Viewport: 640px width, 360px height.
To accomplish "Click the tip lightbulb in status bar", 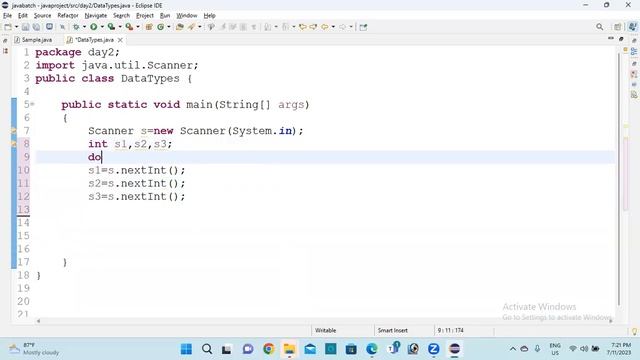I will [634, 331].
